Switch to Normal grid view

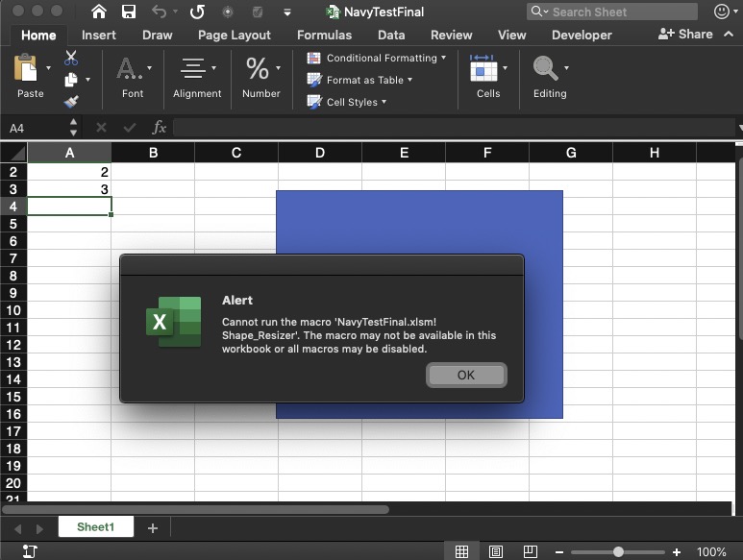coord(462,552)
